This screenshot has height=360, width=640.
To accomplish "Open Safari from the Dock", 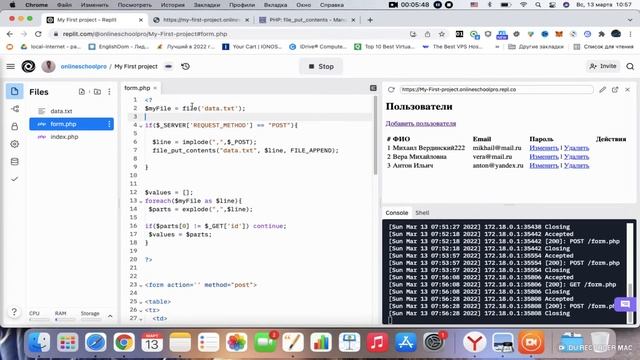I will [x=96, y=342].
